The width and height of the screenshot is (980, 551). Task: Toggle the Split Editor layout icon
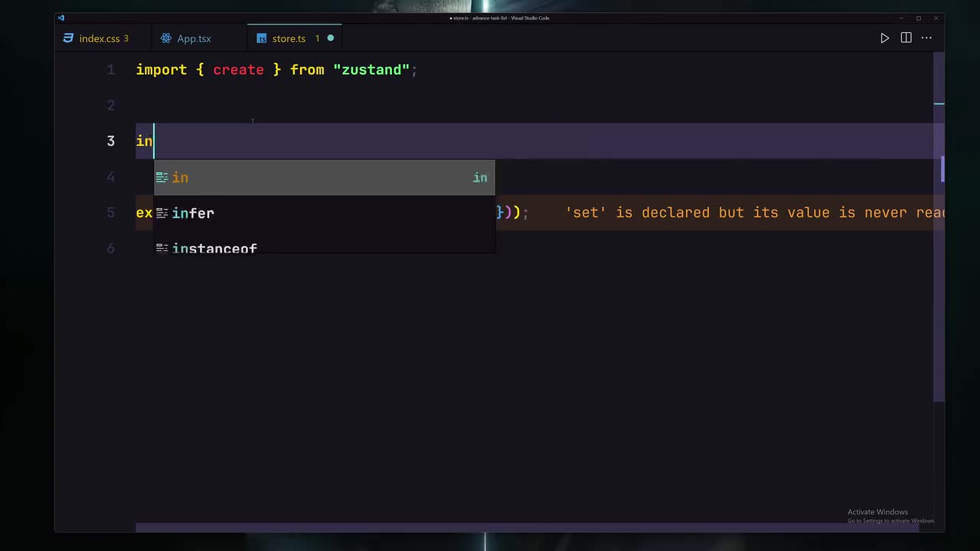[x=906, y=38]
